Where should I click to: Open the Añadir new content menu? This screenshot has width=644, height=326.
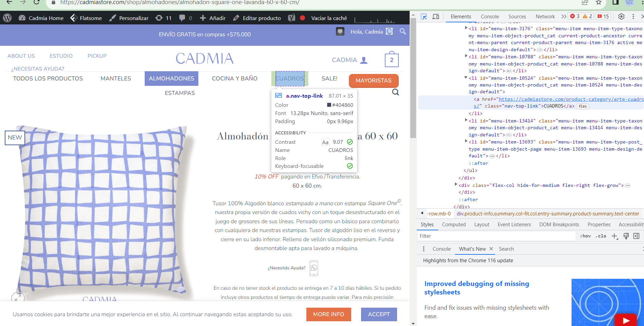213,18
